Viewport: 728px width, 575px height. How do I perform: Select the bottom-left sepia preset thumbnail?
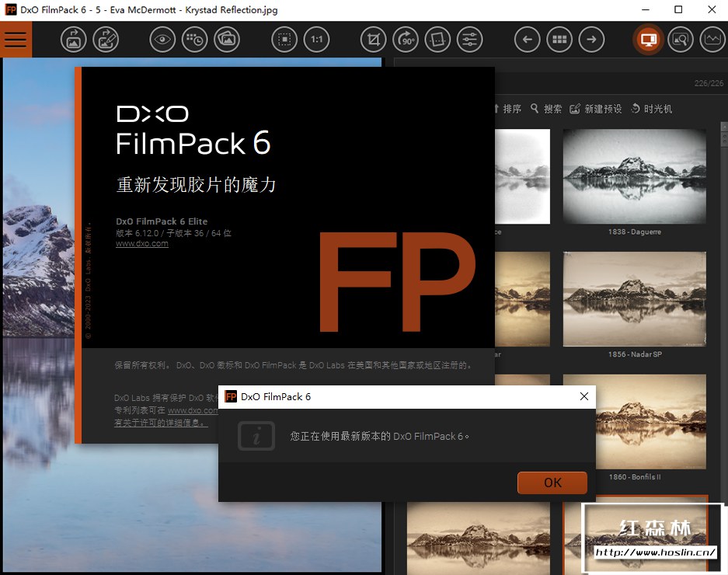479,538
